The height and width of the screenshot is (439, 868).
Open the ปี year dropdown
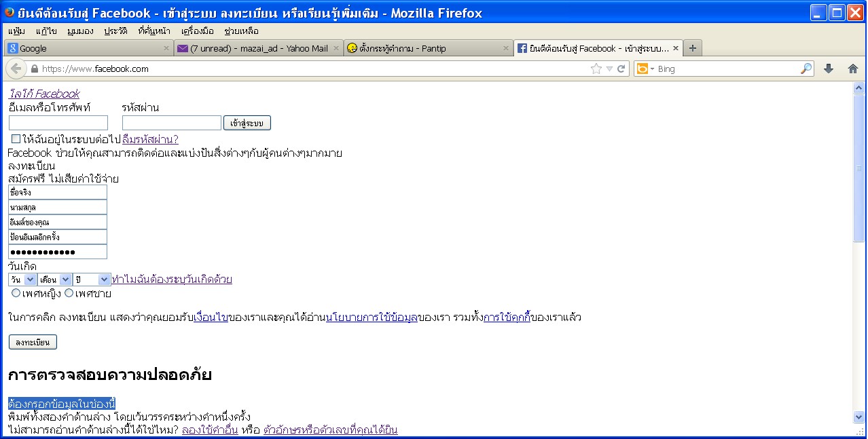point(92,280)
